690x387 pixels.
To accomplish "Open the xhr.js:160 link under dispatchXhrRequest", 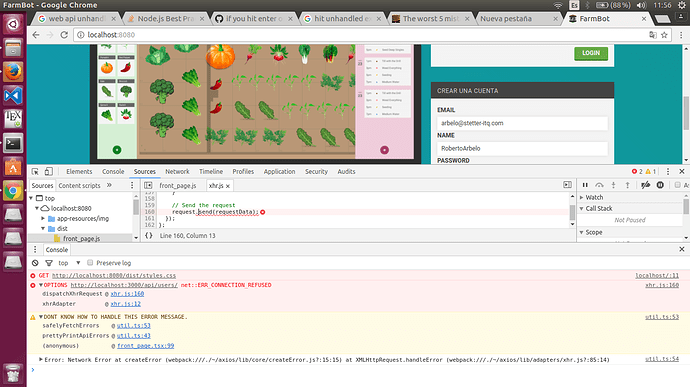I will click(x=127, y=294).
